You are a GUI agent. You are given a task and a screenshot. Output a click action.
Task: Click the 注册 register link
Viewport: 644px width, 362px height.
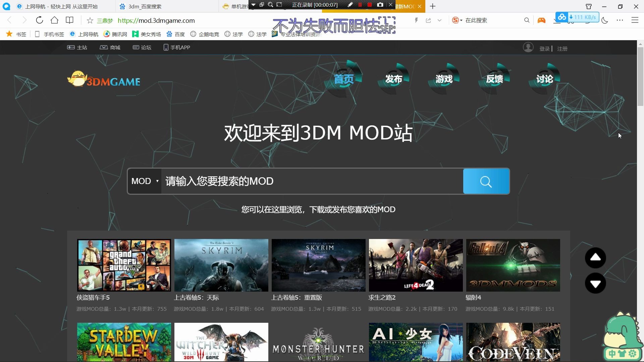(x=562, y=49)
